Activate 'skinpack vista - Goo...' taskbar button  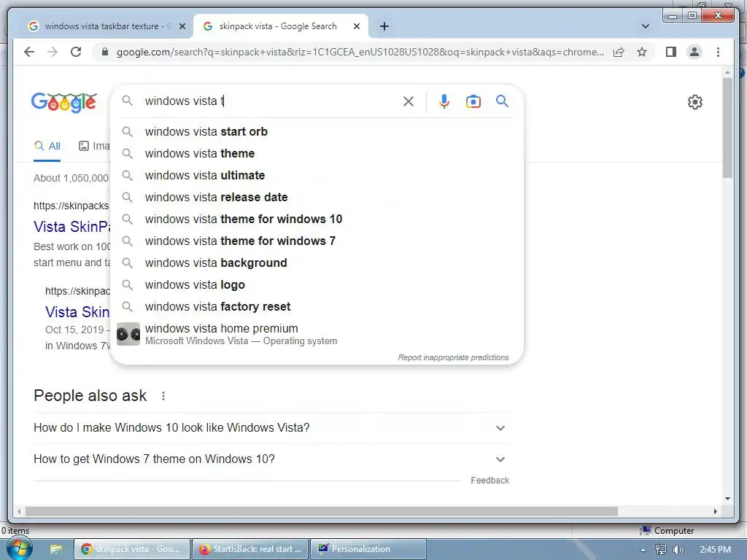(132, 549)
